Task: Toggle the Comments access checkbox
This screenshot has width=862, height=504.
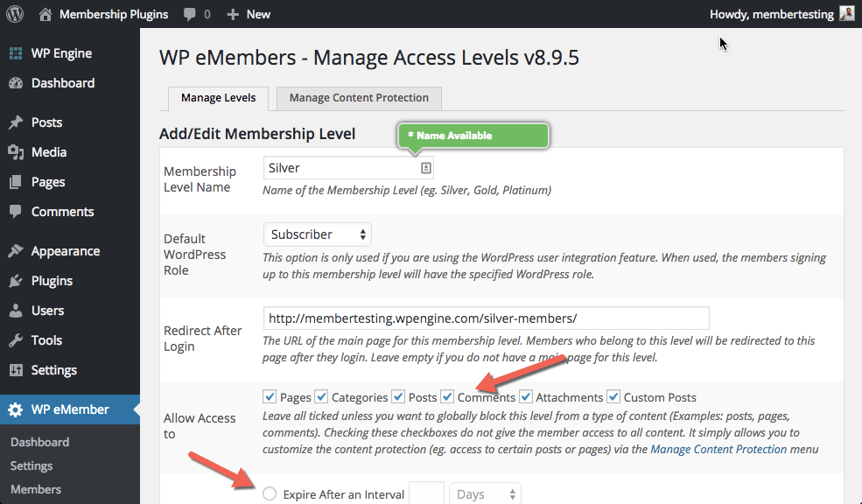Action: tap(447, 396)
